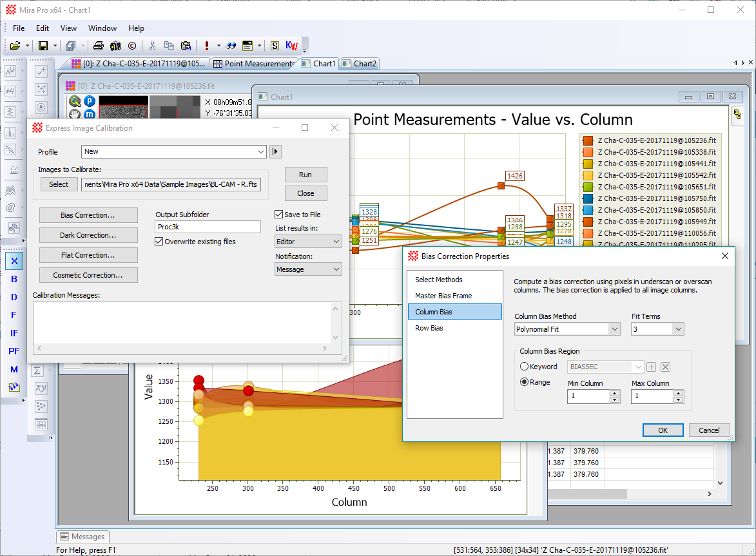Select the Keyword radio button
Image resolution: width=756 pixels, height=556 pixels.
click(x=525, y=367)
